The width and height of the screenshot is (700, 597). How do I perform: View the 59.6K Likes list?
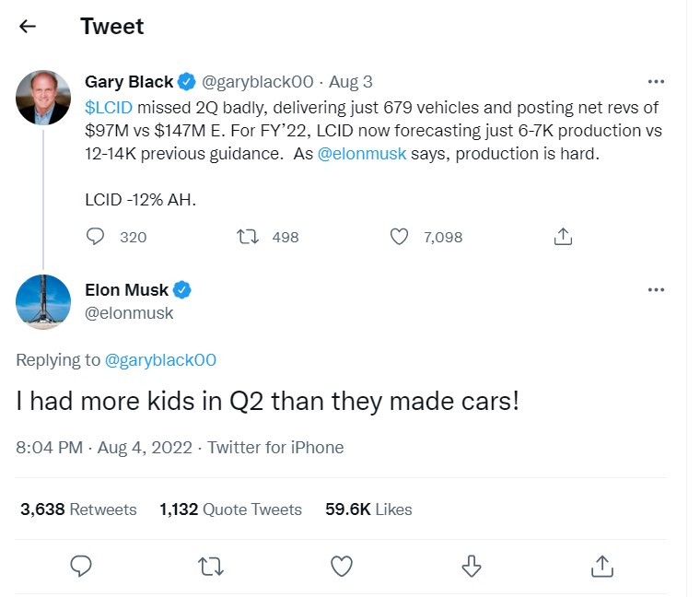[368, 509]
